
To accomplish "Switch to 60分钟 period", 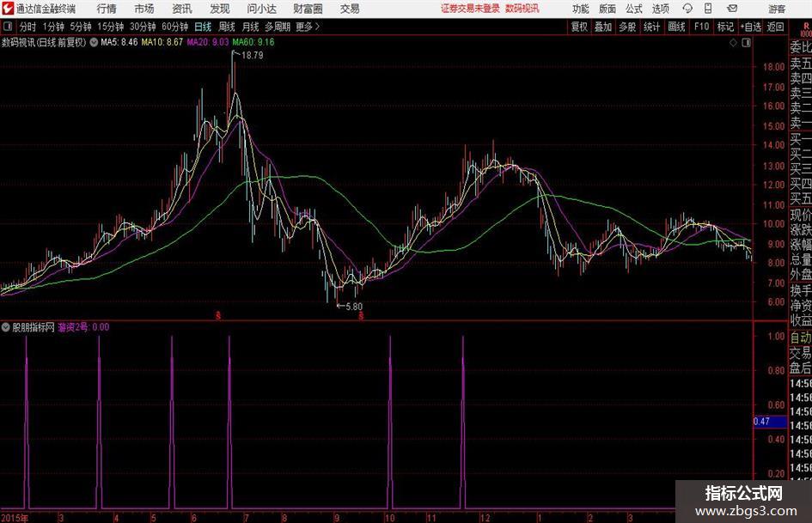I will point(175,27).
